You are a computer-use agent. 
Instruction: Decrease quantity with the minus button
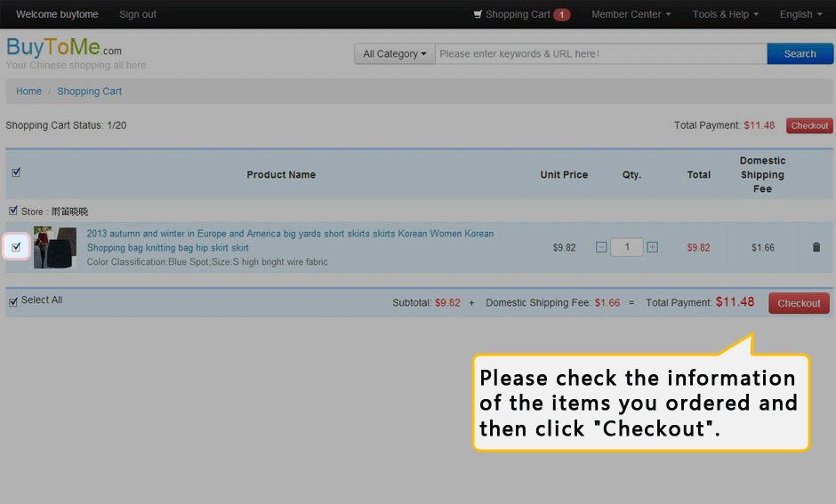[601, 247]
